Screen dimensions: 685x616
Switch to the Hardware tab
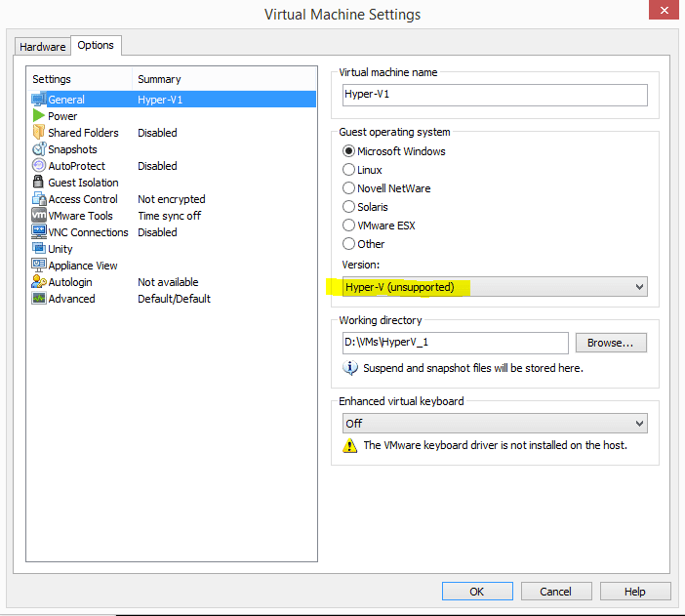point(43,47)
